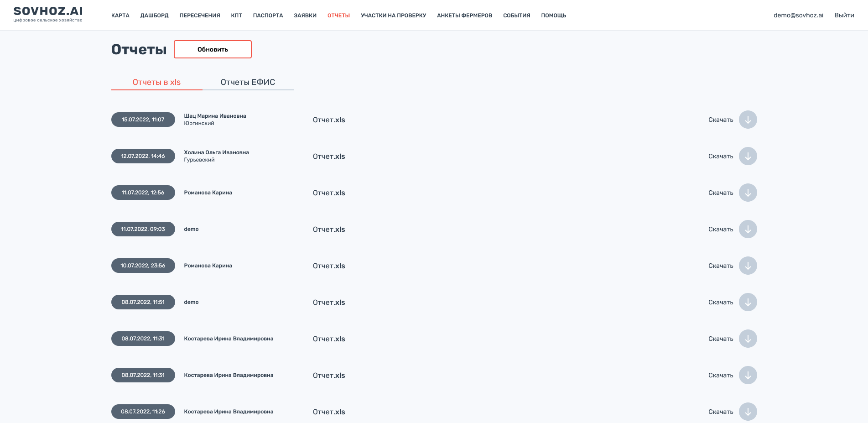Hit download icon for 10.07.2022, 23:56 report

(748, 266)
